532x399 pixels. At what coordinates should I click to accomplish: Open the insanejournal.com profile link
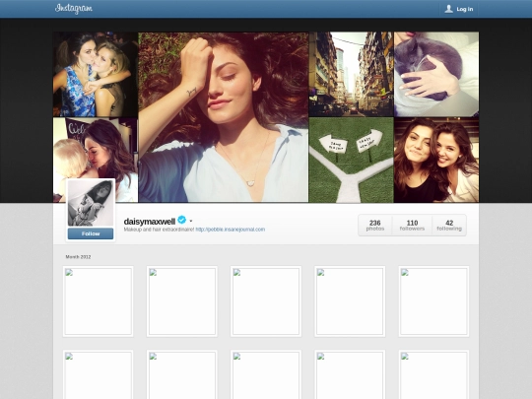[x=230, y=230]
